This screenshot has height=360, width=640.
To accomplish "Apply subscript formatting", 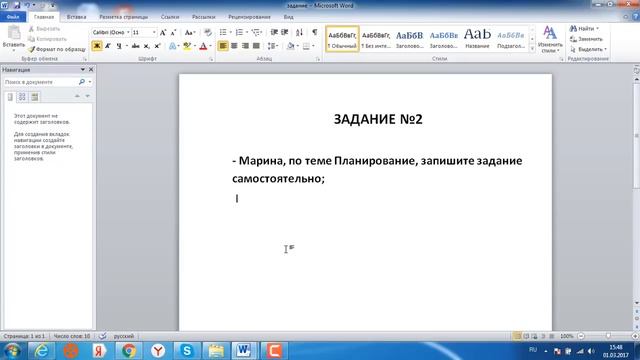I will (x=147, y=46).
